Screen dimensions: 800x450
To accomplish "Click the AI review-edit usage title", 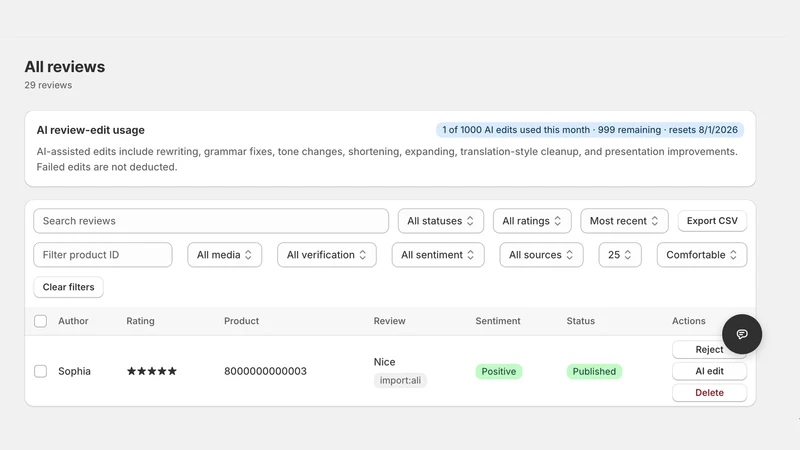I will tap(90, 130).
